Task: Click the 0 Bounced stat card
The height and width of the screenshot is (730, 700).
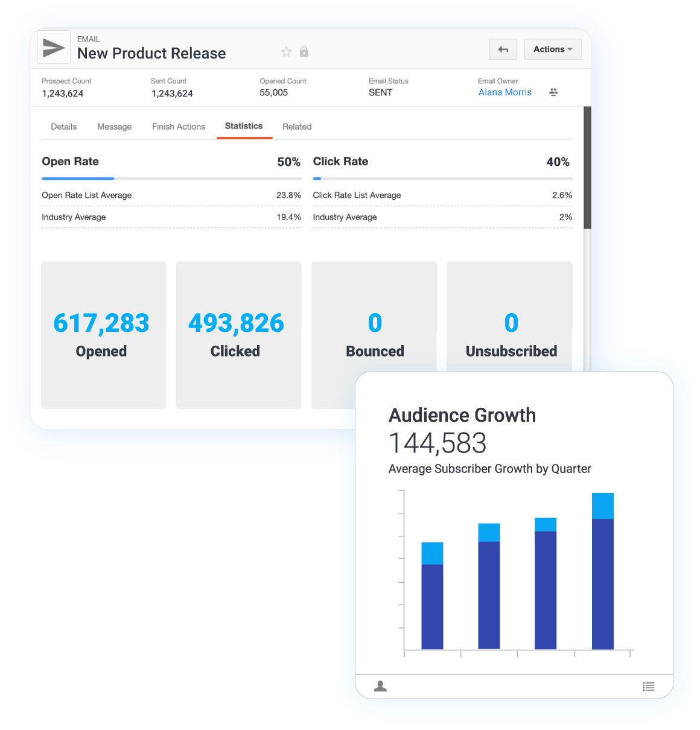Action: pos(374,335)
